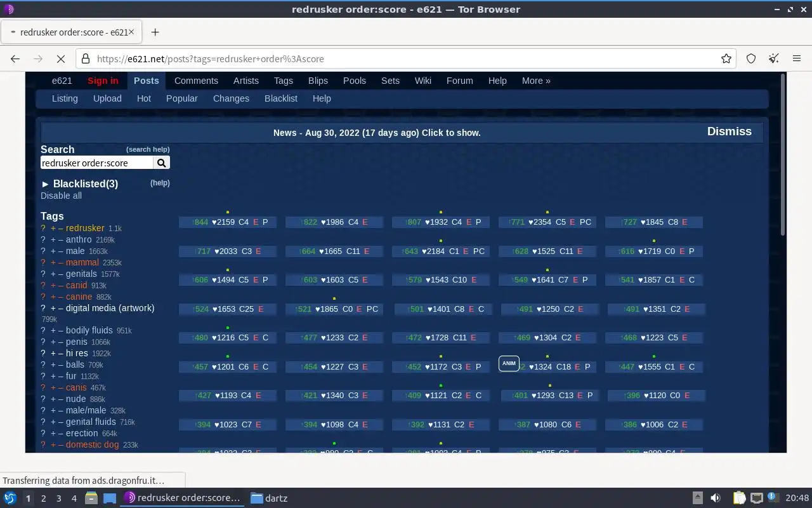Image resolution: width=812 pixels, height=508 pixels.
Task: Click the ANIM badge on the post
Action: coord(509,363)
